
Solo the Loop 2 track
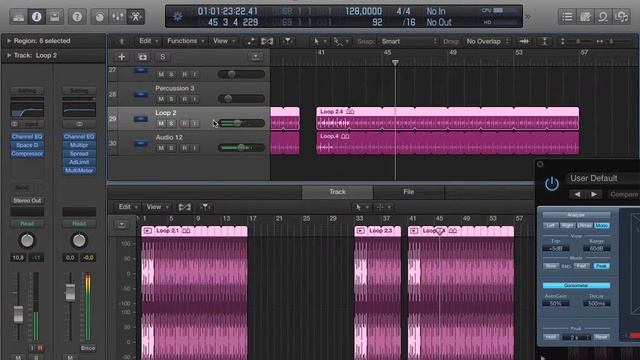(x=171, y=123)
